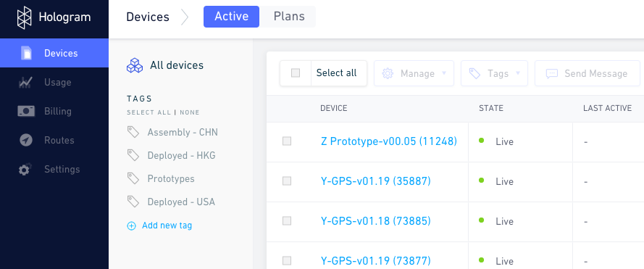The height and width of the screenshot is (269, 644).
Task: Click the Hologram logo icon
Action: (24, 17)
